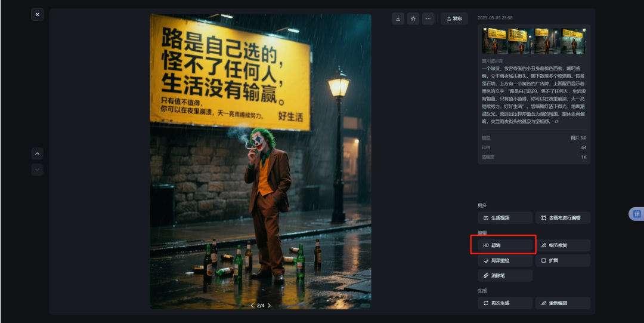Screen dimensions: 644x323
Task: Click 生成视频 to generate video
Action: click(505, 218)
